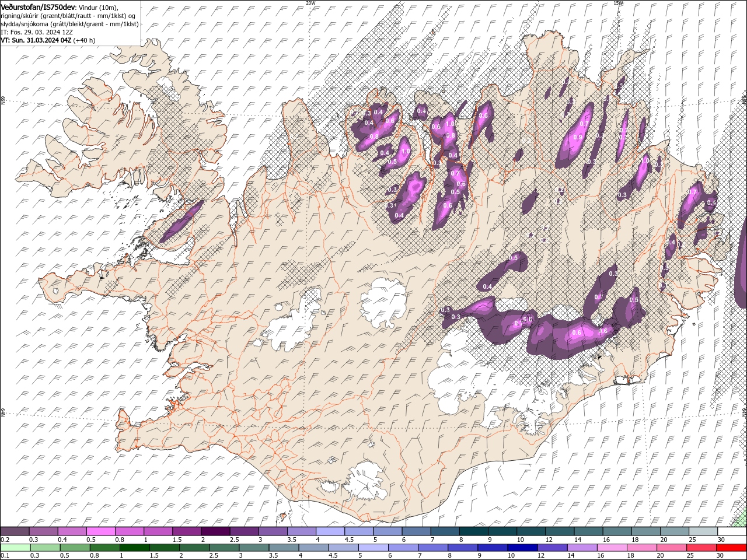This screenshot has height=560, width=747.
Task: Select the pale grey top-row swatch at 25
Action: [703, 531]
